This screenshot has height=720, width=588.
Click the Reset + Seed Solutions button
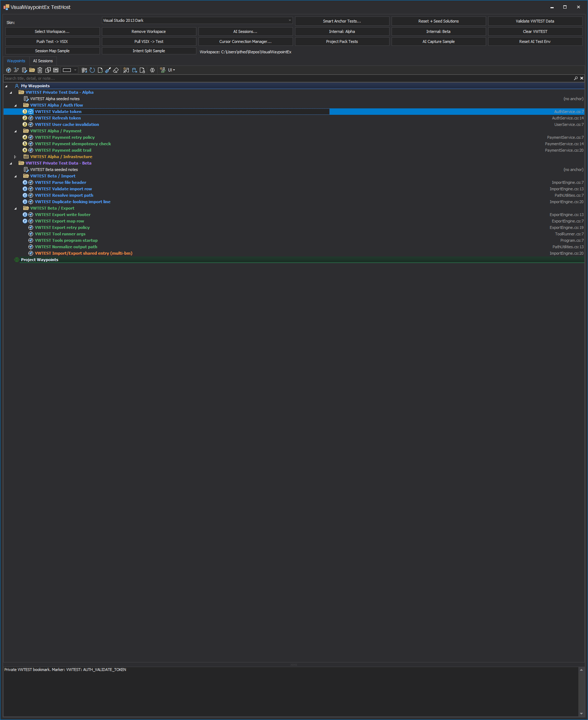tap(438, 21)
